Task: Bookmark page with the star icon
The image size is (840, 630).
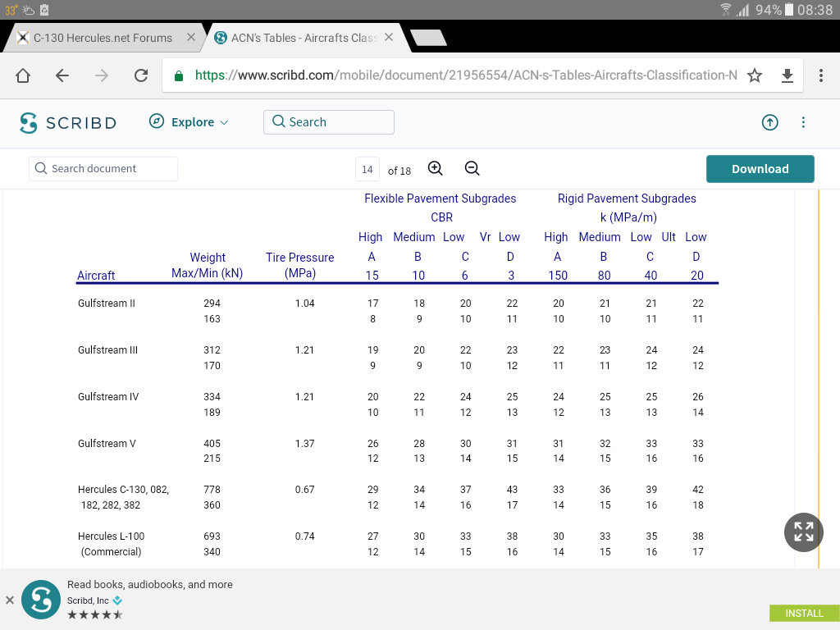Action: [x=755, y=75]
